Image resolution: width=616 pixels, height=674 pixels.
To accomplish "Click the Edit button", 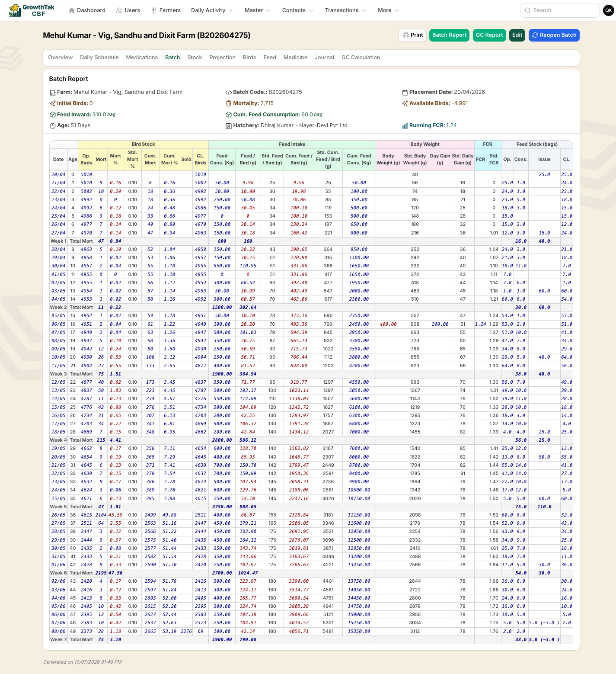I will 517,35.
